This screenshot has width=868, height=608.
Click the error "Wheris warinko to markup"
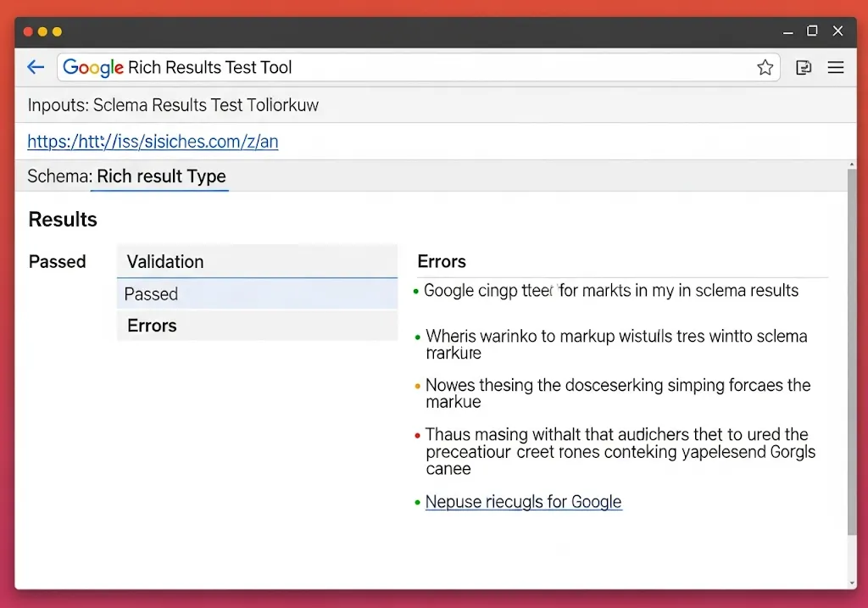tap(617, 344)
